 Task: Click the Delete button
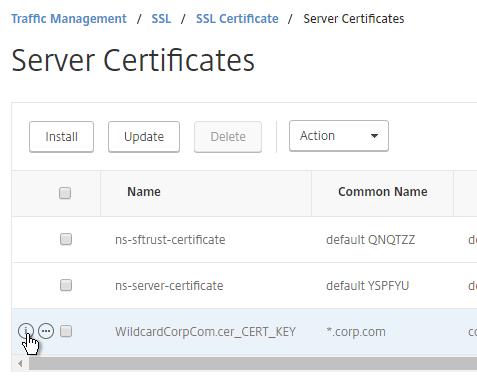pos(228,137)
